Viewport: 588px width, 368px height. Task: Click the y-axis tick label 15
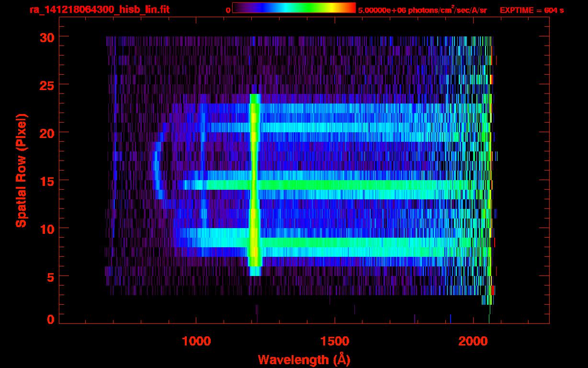(x=46, y=181)
